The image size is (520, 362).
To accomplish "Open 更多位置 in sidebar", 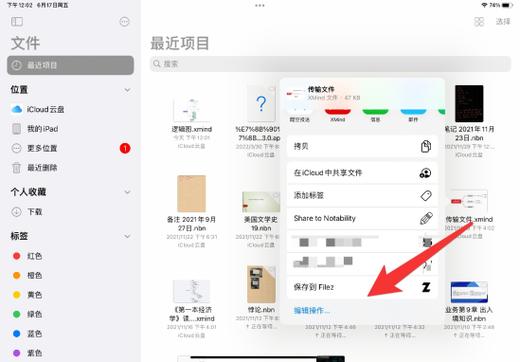I will 42,148.
